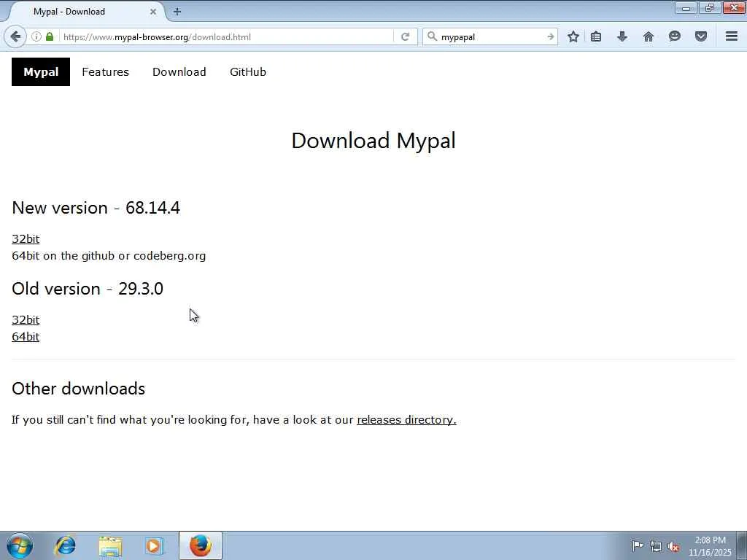Viewport: 747px width, 560px height.
Task: Open Windows Explorer folder from taskbar
Action: (110, 545)
